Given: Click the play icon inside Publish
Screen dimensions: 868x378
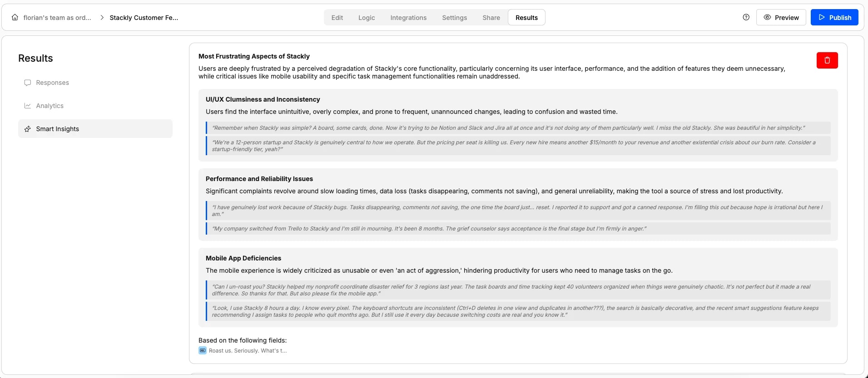Looking at the screenshot, I should (822, 17).
